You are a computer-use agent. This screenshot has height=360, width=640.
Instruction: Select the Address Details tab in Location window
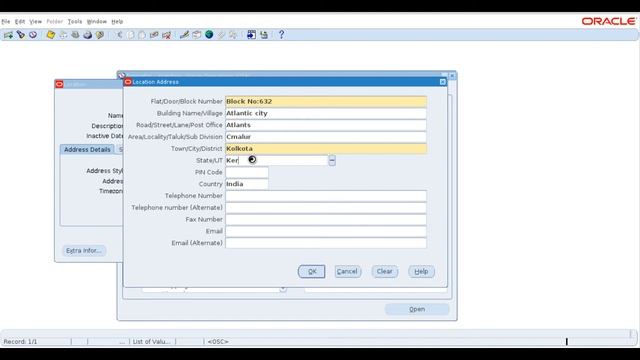pos(87,149)
